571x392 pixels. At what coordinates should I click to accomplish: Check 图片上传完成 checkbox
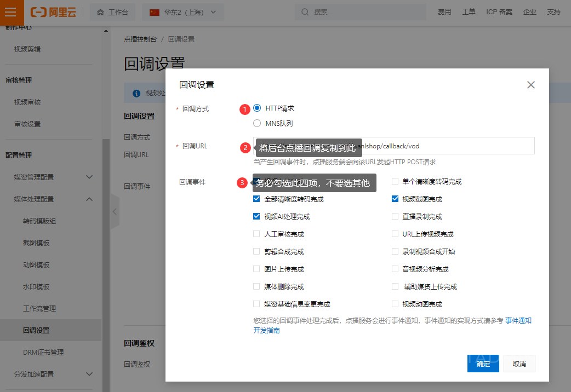click(x=256, y=269)
